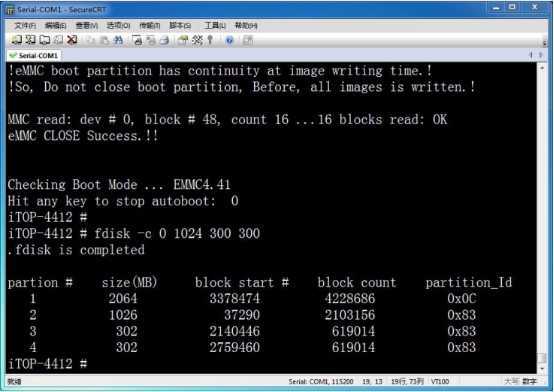Click 'eMMC CLOSE Success.!!' line
Image resolution: width=554 pixels, height=392 pixels.
[83, 136]
